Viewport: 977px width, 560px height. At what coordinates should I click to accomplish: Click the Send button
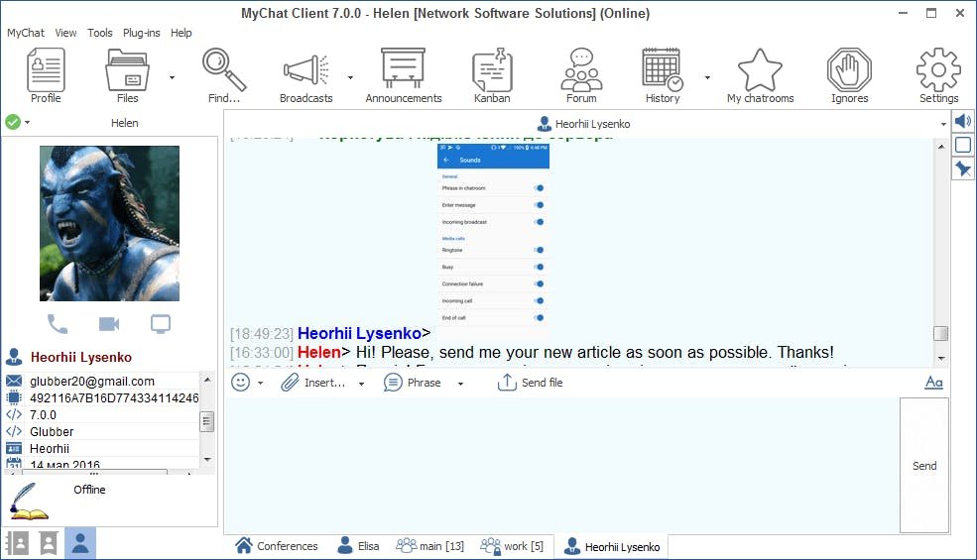[x=924, y=465]
